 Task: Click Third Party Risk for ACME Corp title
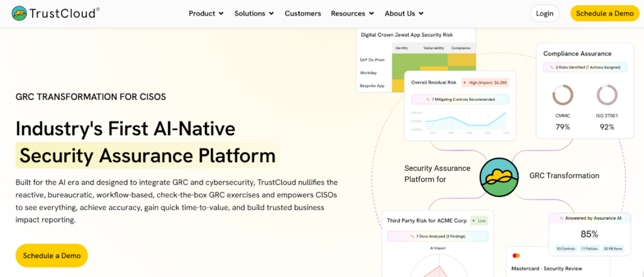tap(427, 221)
